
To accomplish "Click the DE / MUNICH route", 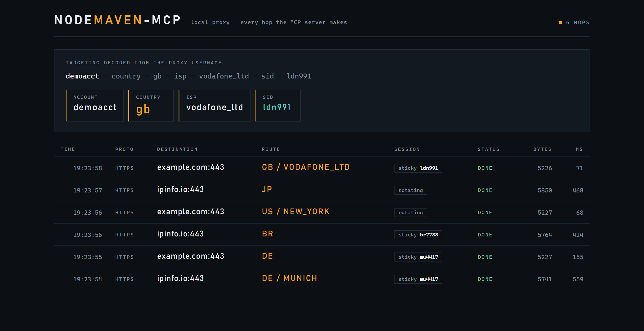I will 290,278.
